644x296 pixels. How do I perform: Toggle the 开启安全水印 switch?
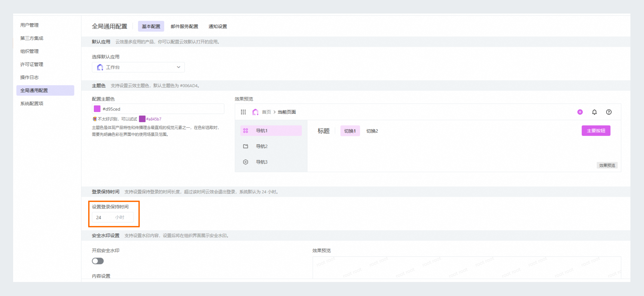click(98, 261)
